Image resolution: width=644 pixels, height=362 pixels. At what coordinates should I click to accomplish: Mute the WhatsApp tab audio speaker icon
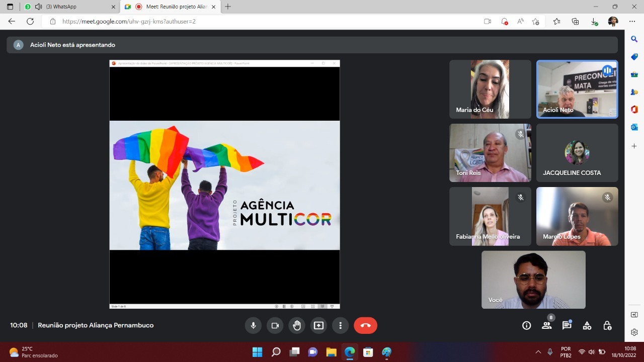tap(38, 7)
